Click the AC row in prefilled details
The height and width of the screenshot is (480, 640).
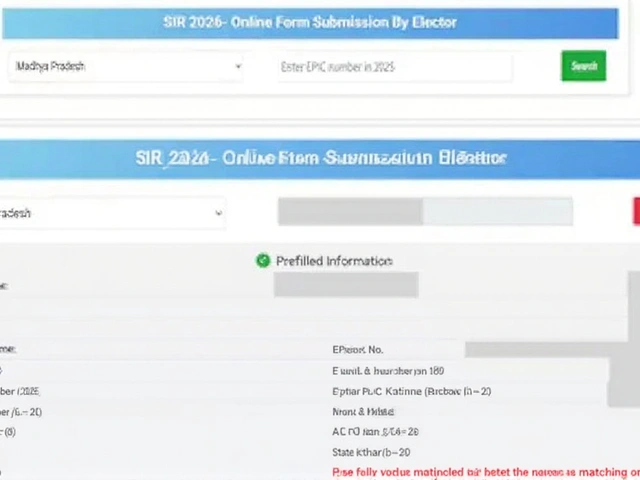tap(375, 432)
